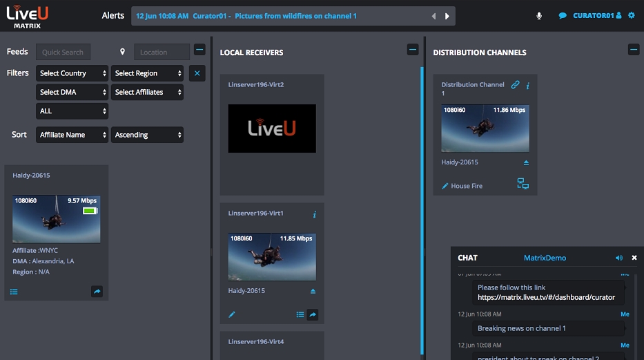Open list icon on Linserver196-Virt1 card
The image size is (644, 360).
pos(300,315)
